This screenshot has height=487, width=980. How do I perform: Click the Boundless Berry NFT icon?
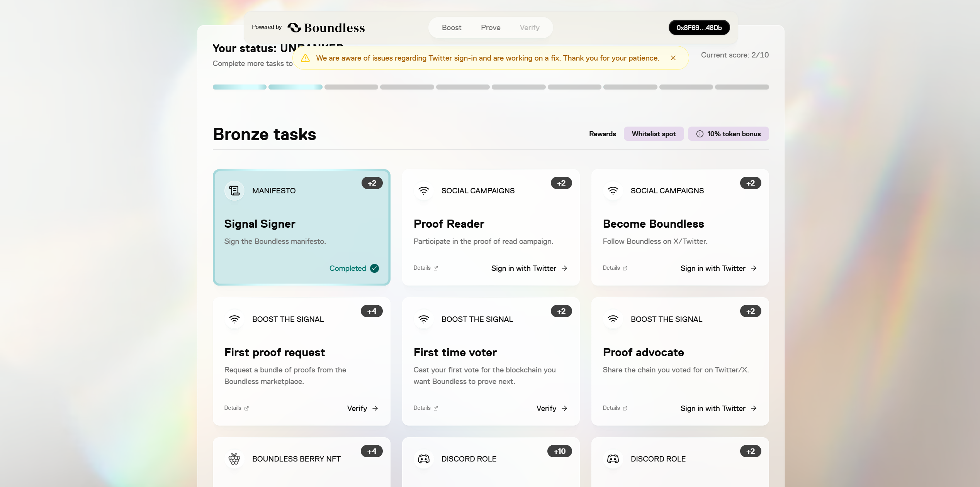coord(234,459)
